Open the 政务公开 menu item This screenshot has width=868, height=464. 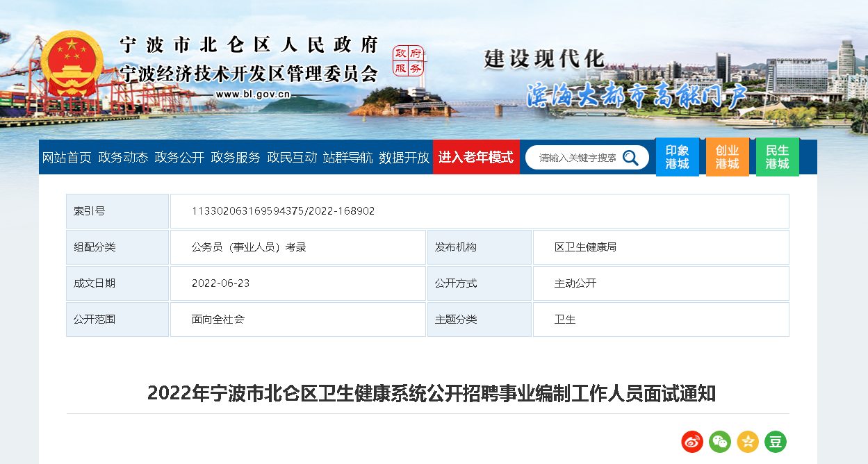[179, 158]
